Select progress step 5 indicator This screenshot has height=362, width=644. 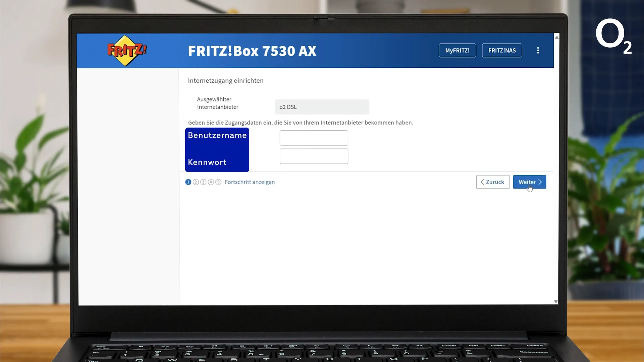coord(218,182)
